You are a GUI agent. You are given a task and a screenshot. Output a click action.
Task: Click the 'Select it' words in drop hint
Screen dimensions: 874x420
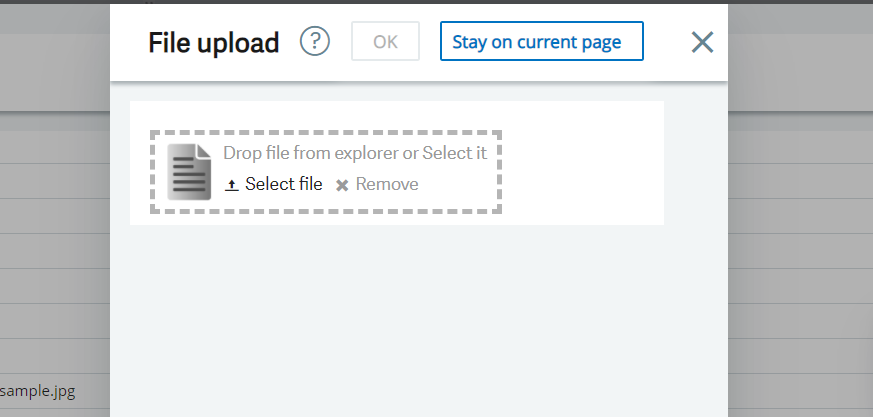click(455, 153)
